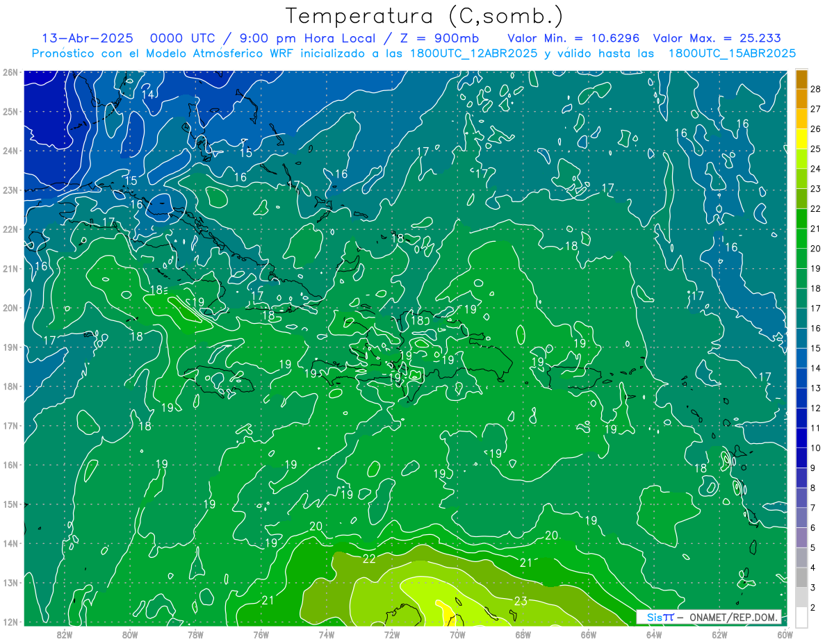Click the title 'Temperatura (C,somb.)'
Screen dimensions: 834x644
[425, 17]
